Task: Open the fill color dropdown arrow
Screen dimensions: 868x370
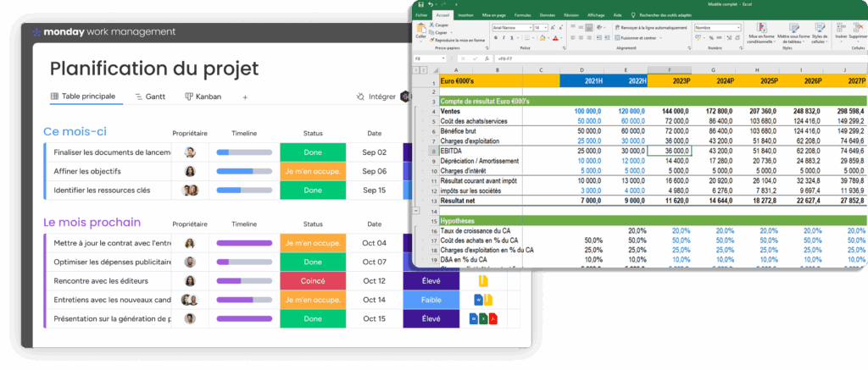Action: (548, 38)
